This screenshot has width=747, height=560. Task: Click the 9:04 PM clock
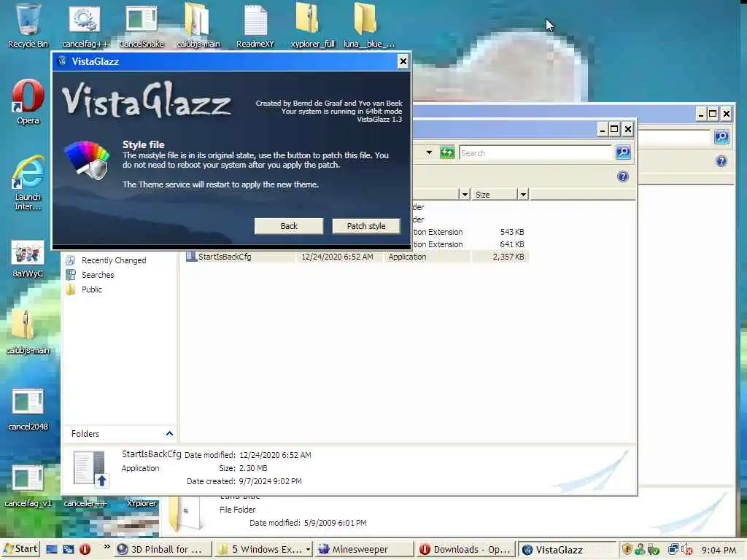[x=719, y=550]
